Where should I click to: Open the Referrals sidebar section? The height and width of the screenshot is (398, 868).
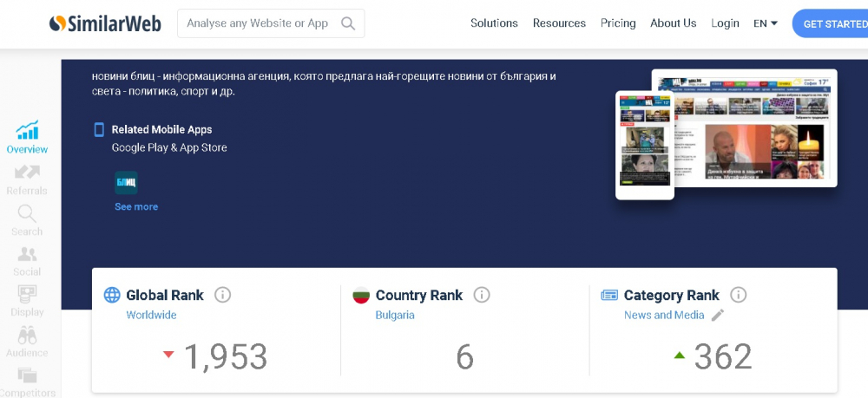click(27, 180)
